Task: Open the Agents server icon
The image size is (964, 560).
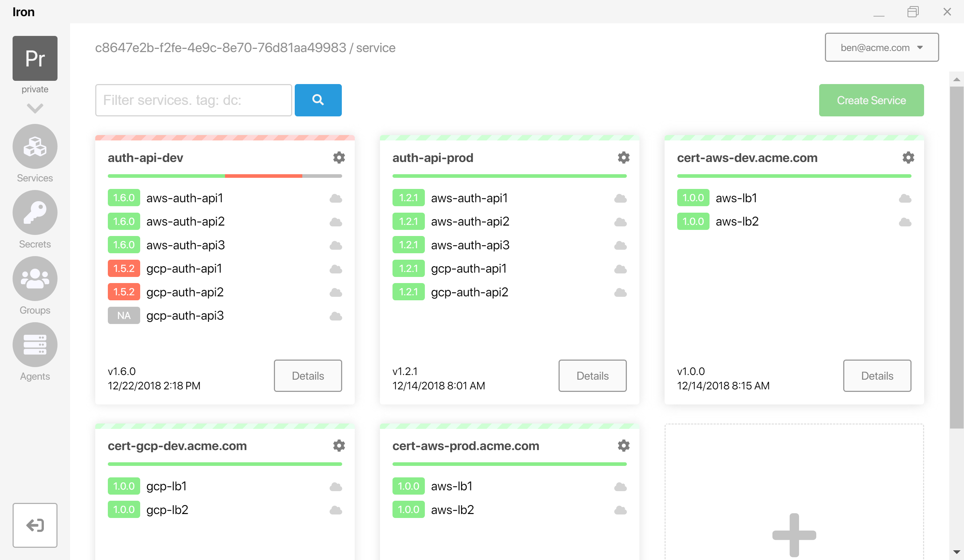Action: pyautogui.click(x=35, y=345)
